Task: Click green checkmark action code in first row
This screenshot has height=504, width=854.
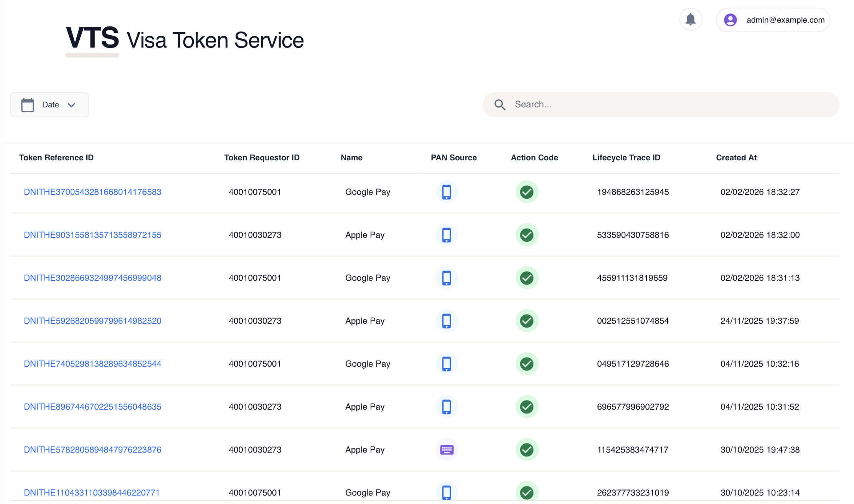Action: tap(527, 192)
